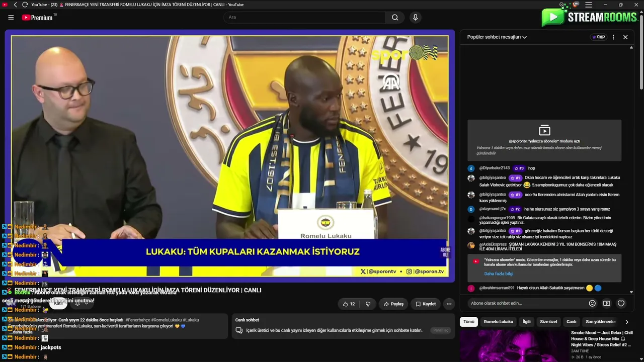Click the #Fenerbahçe hashtag link
644x362 pixels.
[x=137, y=320]
